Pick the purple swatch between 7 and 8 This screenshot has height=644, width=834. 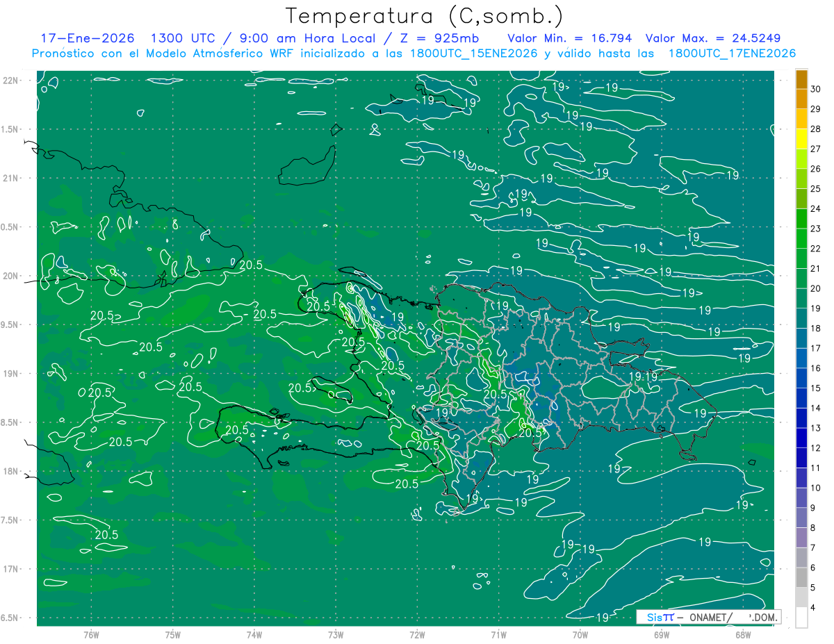(x=801, y=538)
